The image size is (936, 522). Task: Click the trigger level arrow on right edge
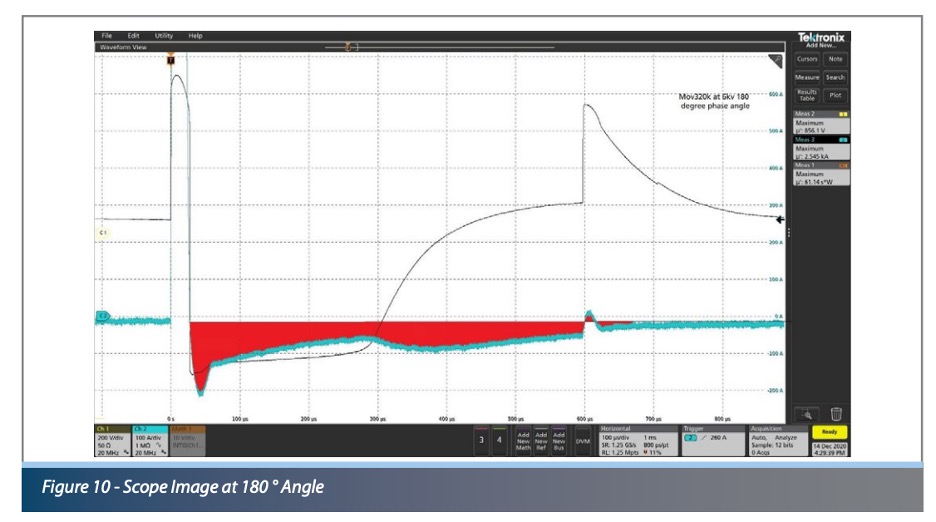779,219
